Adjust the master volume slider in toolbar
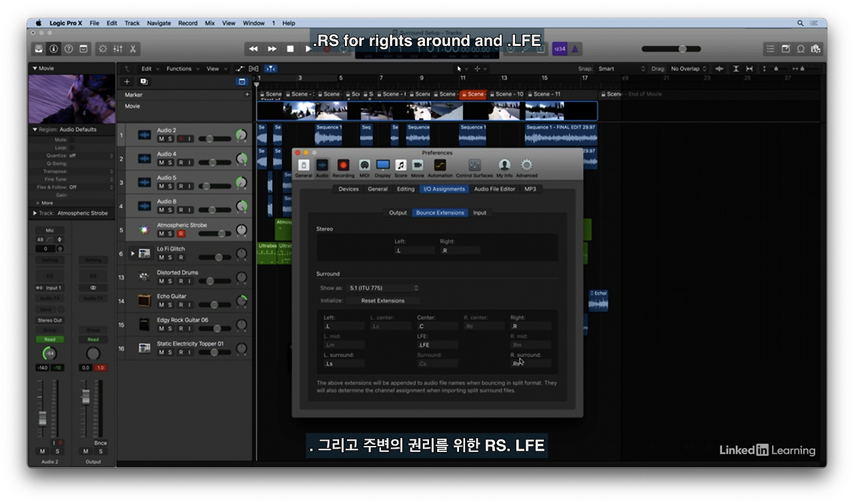854x504 pixels. [671, 49]
